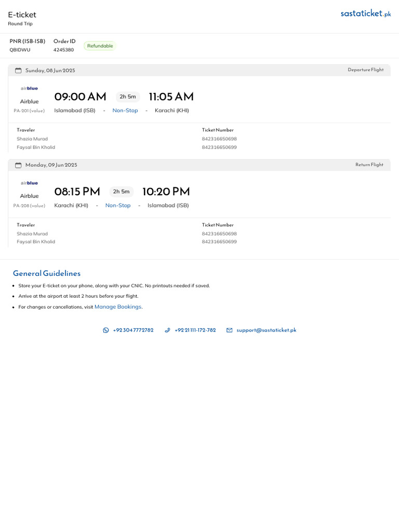Click the Airblue logo on return flight
The image size is (399, 532).
29,183
